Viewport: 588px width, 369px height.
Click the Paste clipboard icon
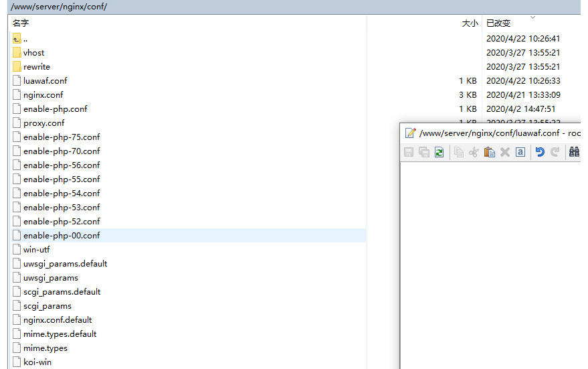click(x=490, y=152)
